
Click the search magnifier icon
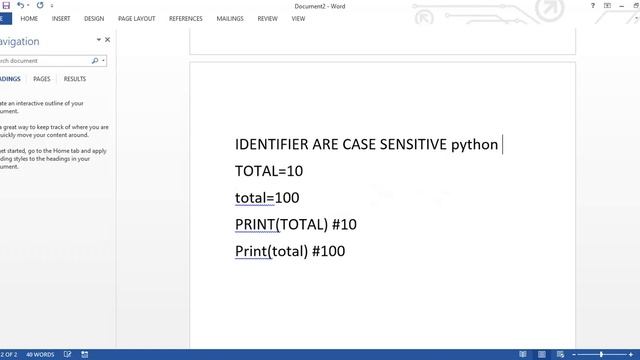click(x=95, y=61)
